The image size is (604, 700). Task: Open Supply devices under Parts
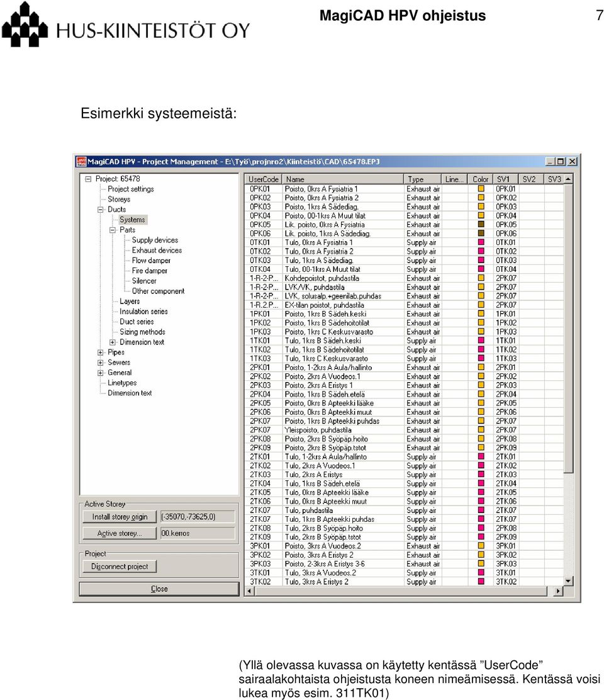click(155, 240)
